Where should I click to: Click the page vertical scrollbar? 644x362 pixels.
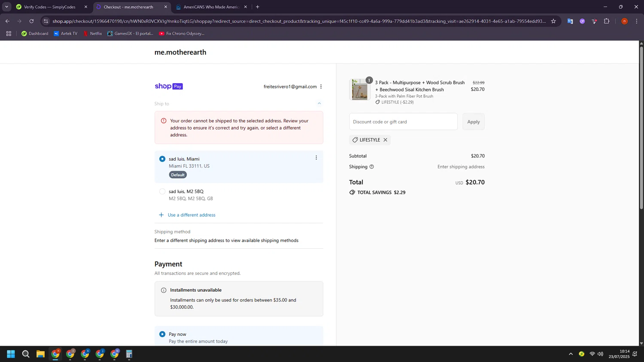641,128
